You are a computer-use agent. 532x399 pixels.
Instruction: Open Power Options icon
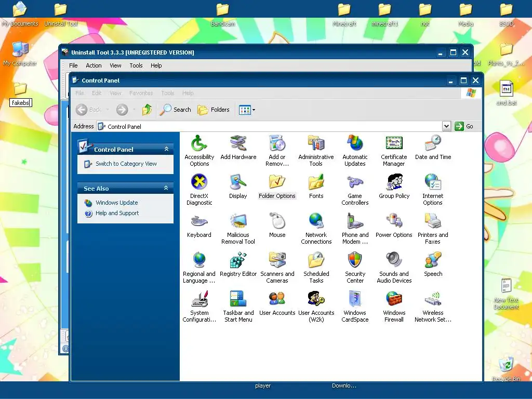tap(394, 225)
